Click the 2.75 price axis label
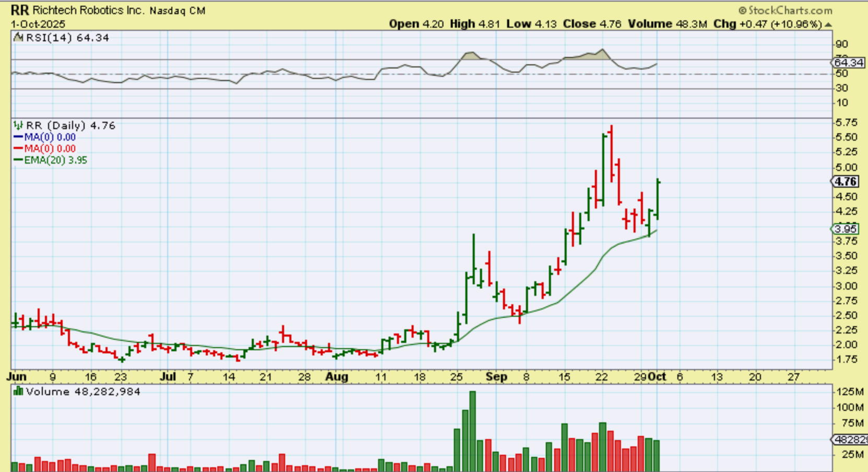Screen dimensions: 868x472 pos(846,301)
